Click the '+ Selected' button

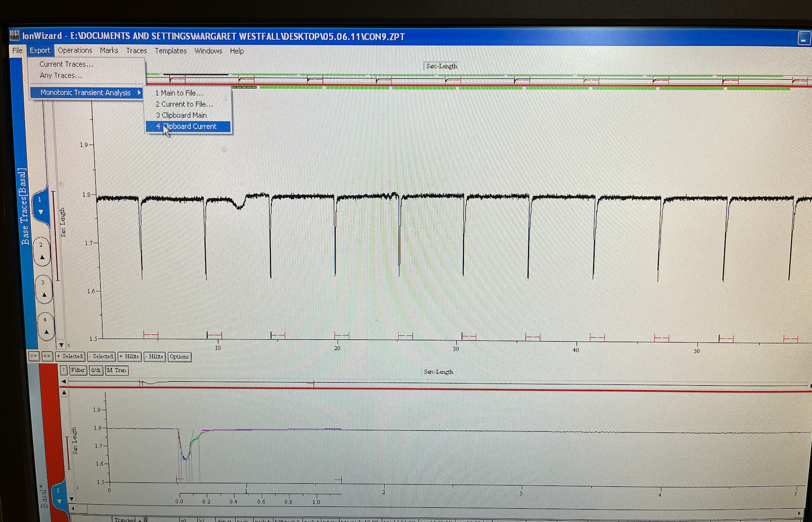coord(70,356)
